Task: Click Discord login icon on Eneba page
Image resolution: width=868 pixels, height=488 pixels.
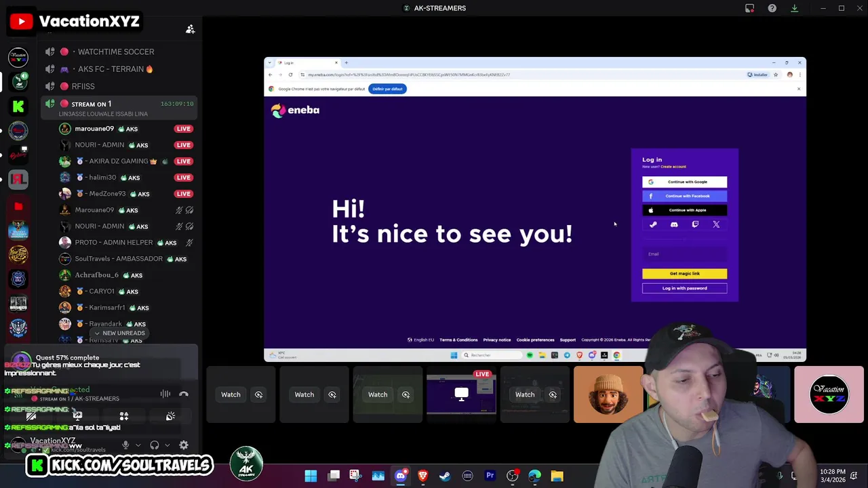Action: click(674, 224)
